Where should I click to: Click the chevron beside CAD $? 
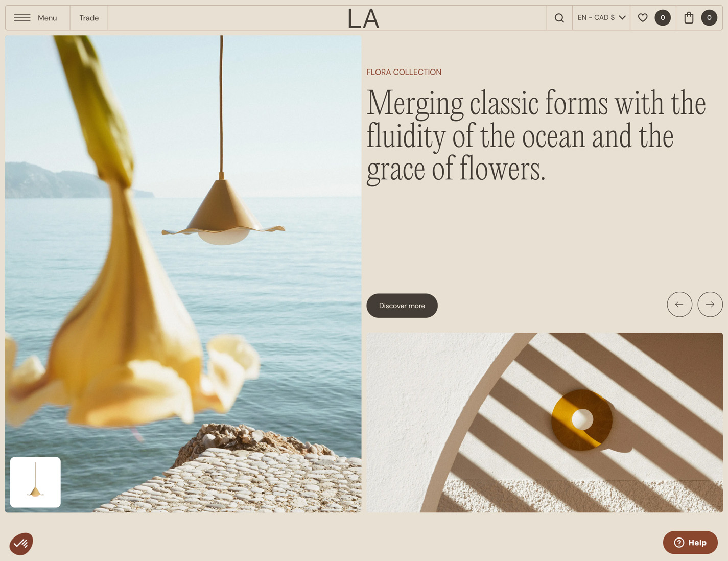click(622, 18)
